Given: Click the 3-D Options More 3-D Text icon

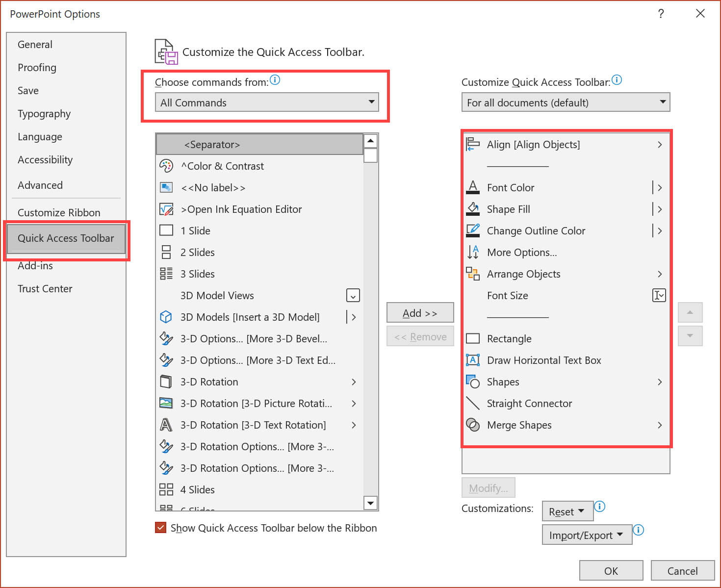Looking at the screenshot, I should pyautogui.click(x=166, y=360).
